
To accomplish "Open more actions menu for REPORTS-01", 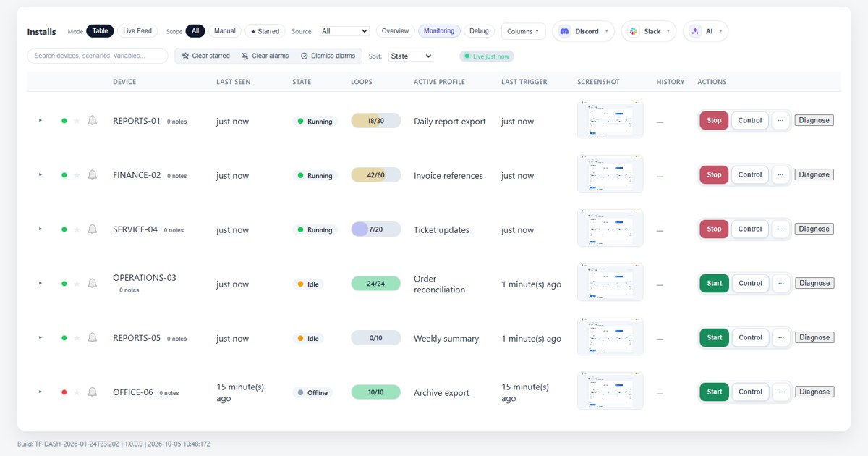I will (x=780, y=121).
